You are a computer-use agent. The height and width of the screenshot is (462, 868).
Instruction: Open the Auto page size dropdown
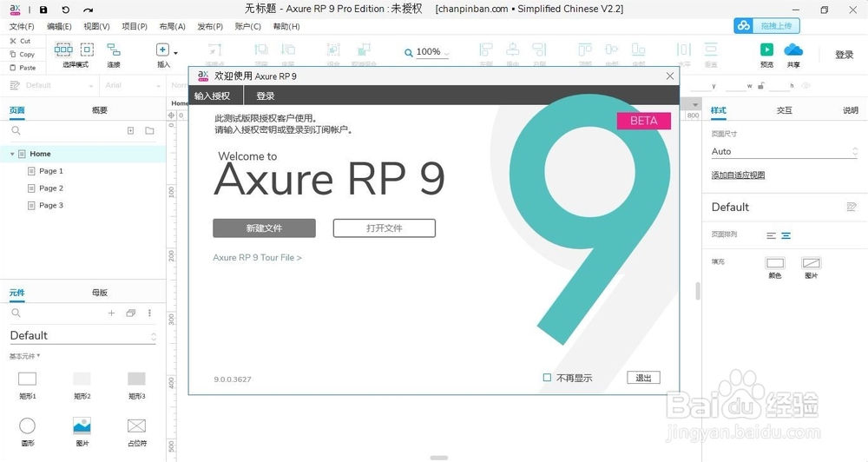785,151
